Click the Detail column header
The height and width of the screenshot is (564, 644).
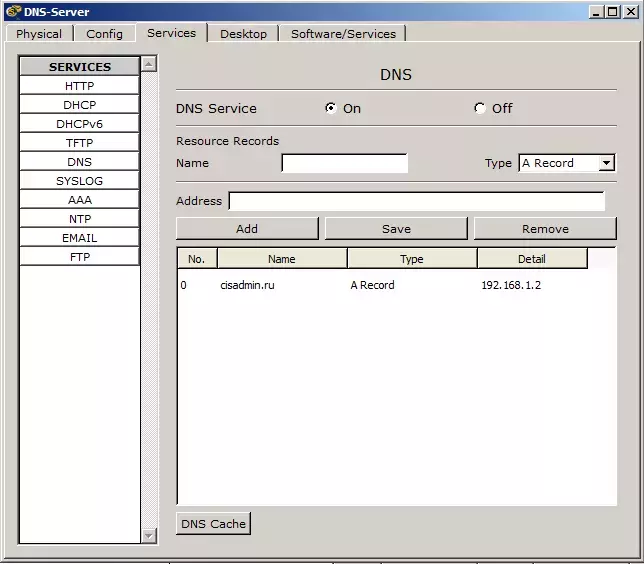click(x=532, y=258)
